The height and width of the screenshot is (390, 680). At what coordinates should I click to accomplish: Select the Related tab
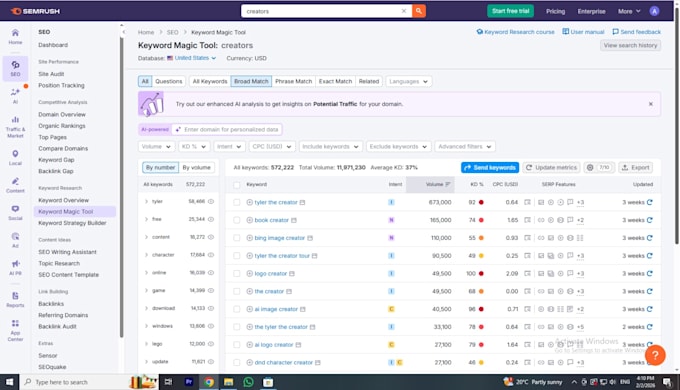point(369,82)
